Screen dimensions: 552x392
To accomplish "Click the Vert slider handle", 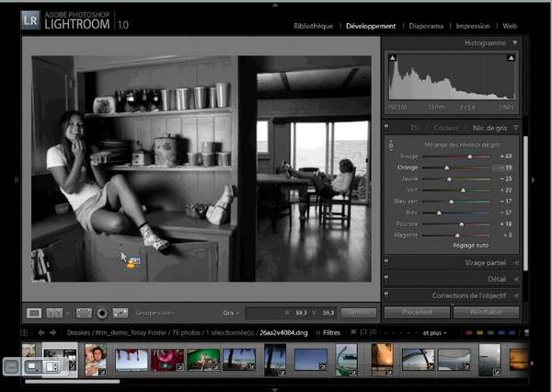I will click(x=464, y=190).
